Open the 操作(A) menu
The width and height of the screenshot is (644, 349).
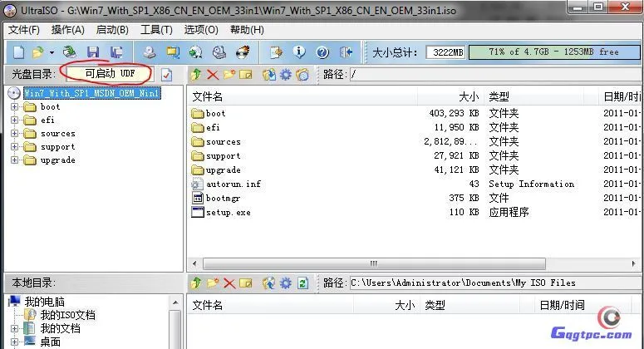68,30
